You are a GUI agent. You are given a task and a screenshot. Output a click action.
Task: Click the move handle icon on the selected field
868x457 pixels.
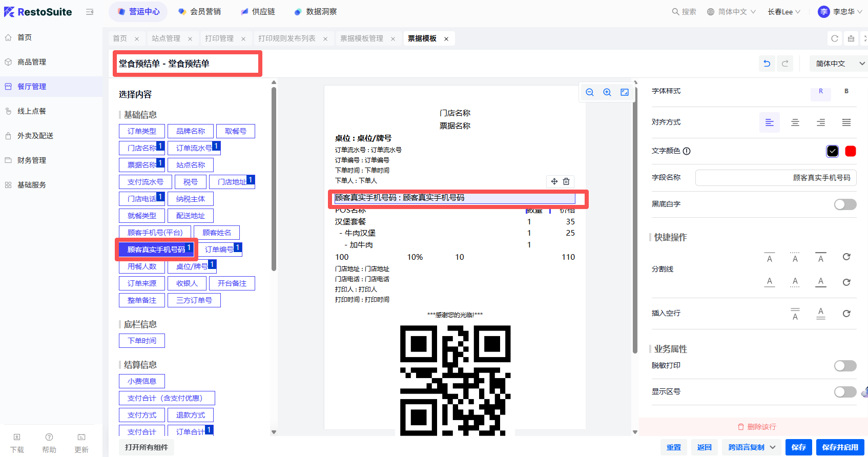tap(554, 181)
